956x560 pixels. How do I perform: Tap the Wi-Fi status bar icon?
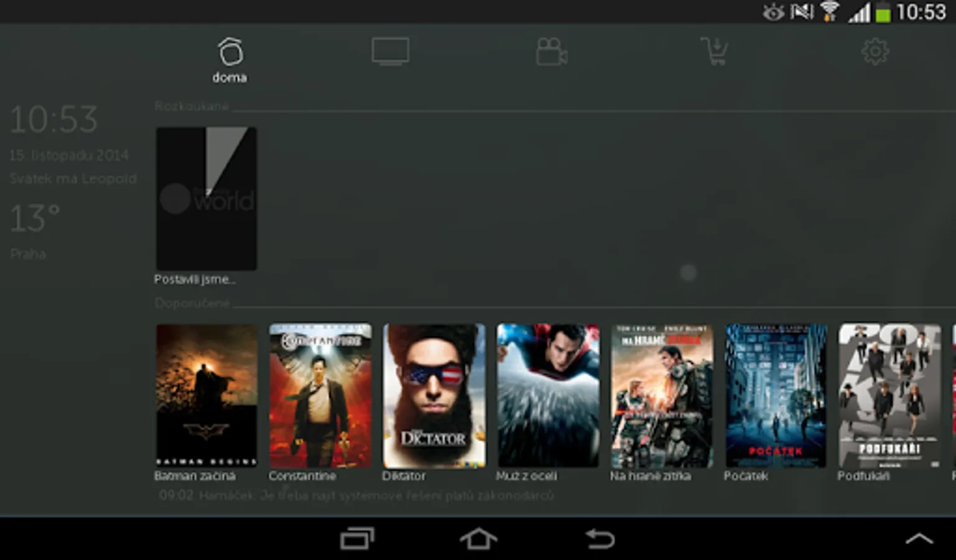tap(829, 12)
